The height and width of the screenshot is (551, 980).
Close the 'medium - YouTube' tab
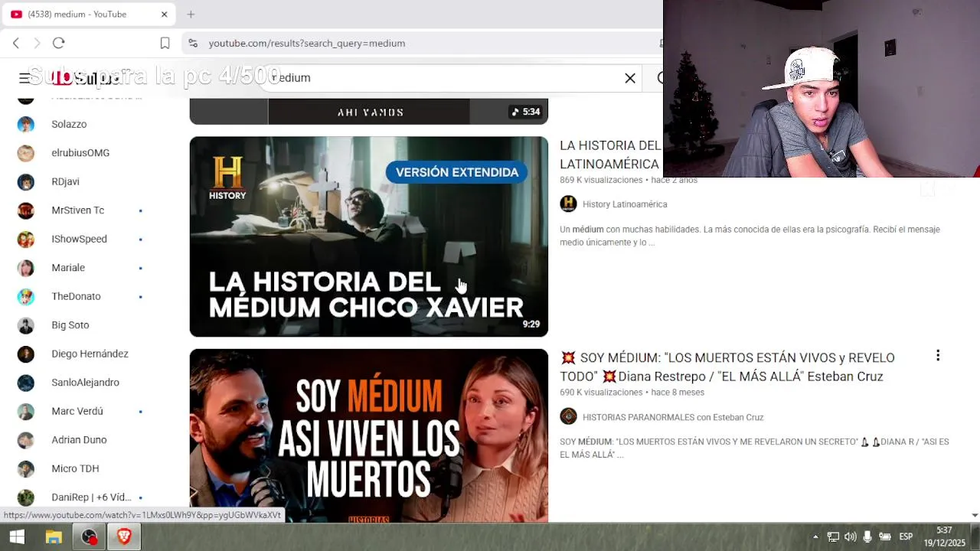pyautogui.click(x=164, y=14)
